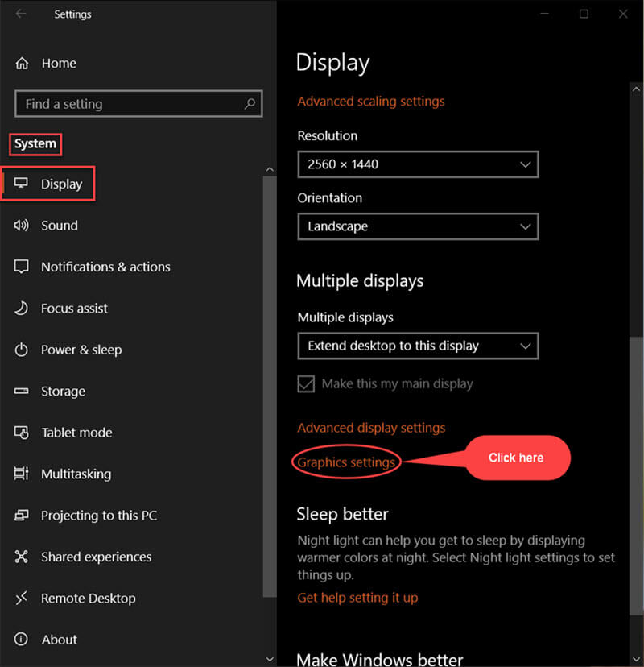Click the search magnifier icon
Image resolution: width=644 pixels, height=667 pixels.
tap(250, 103)
